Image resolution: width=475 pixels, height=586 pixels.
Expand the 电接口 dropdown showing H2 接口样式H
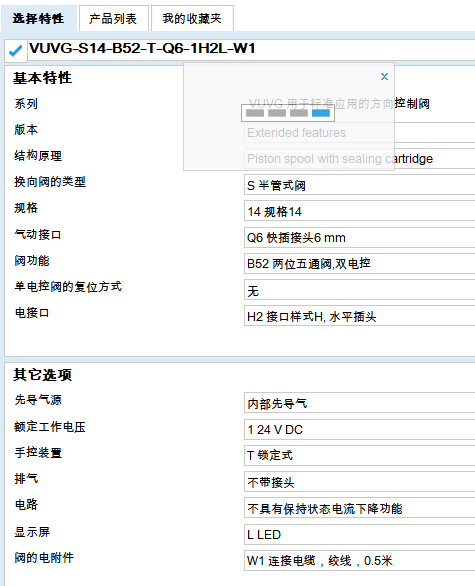click(x=360, y=316)
